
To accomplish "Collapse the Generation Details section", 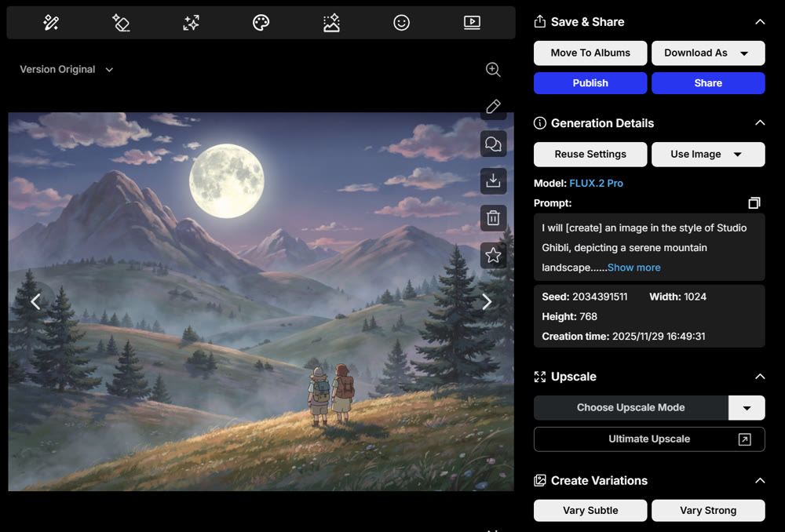I will click(759, 123).
